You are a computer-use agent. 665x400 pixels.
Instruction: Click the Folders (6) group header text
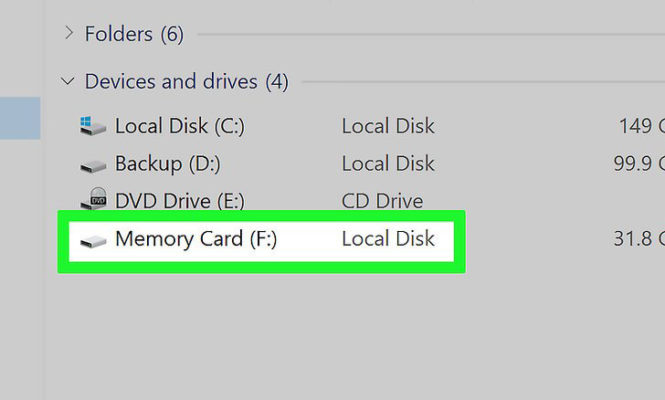pyautogui.click(x=134, y=34)
